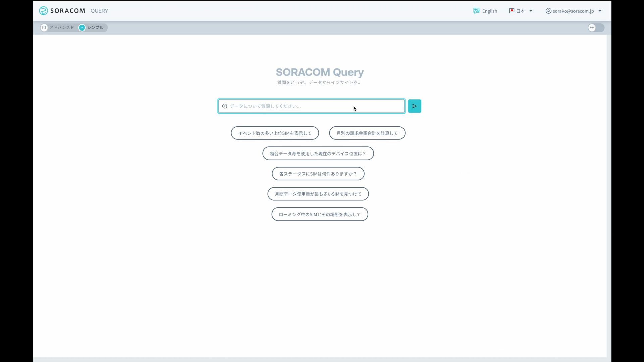Focus the データについて質問してください input field
This screenshot has width=644, height=362.
311,106
